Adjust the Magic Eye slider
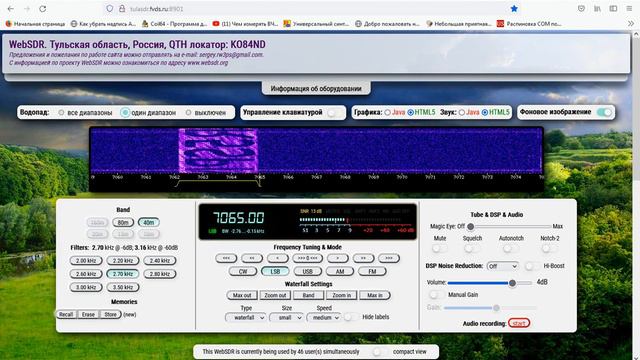The width and height of the screenshot is (640, 360). tap(509, 226)
